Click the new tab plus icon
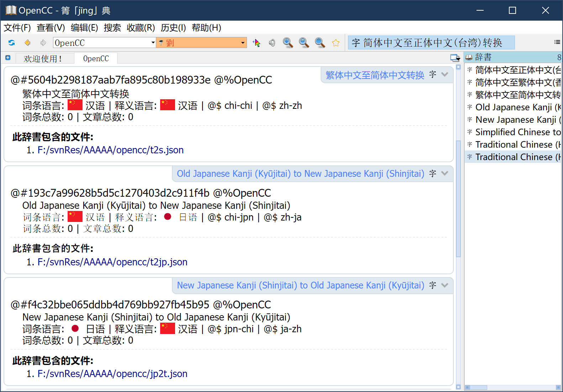The image size is (563, 392). pyautogui.click(x=8, y=58)
